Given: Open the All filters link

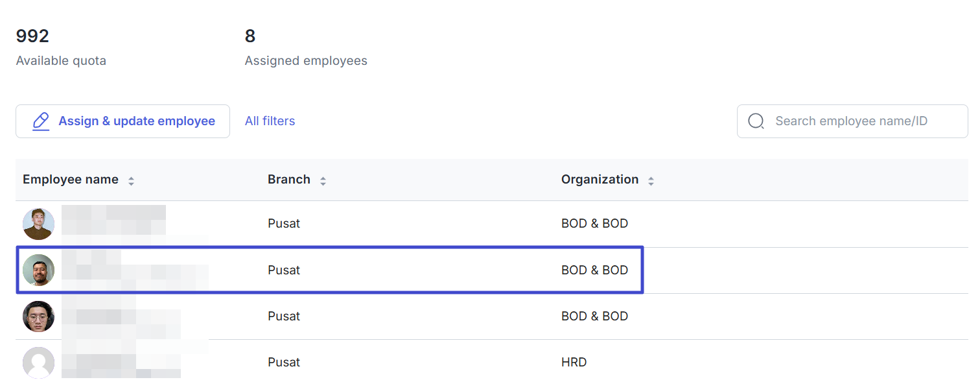Looking at the screenshot, I should click(x=270, y=121).
